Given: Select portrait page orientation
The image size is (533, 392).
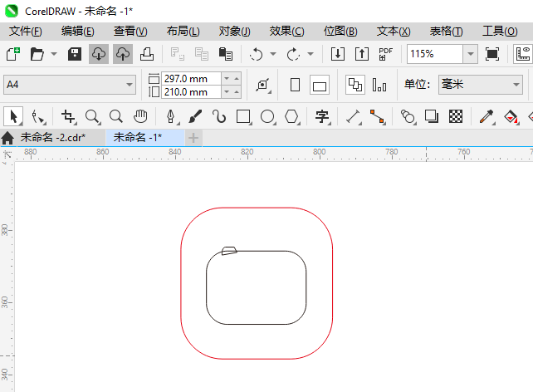Looking at the screenshot, I should (295, 85).
